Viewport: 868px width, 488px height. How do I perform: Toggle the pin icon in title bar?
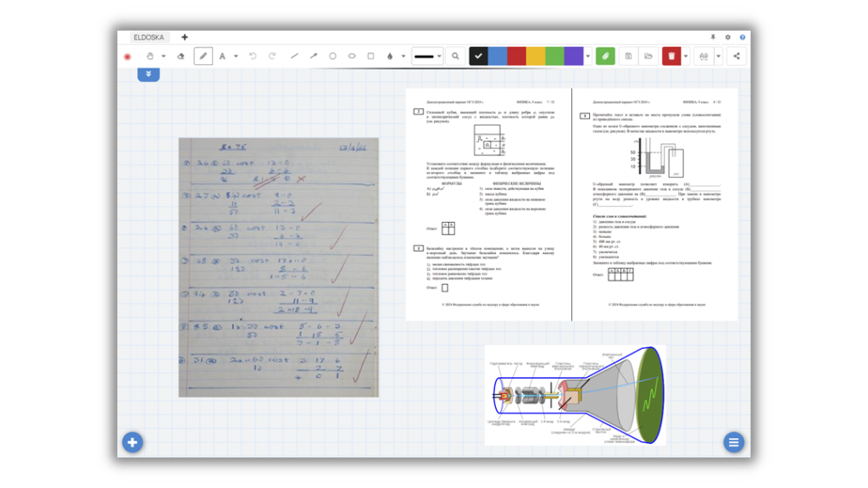coord(713,37)
